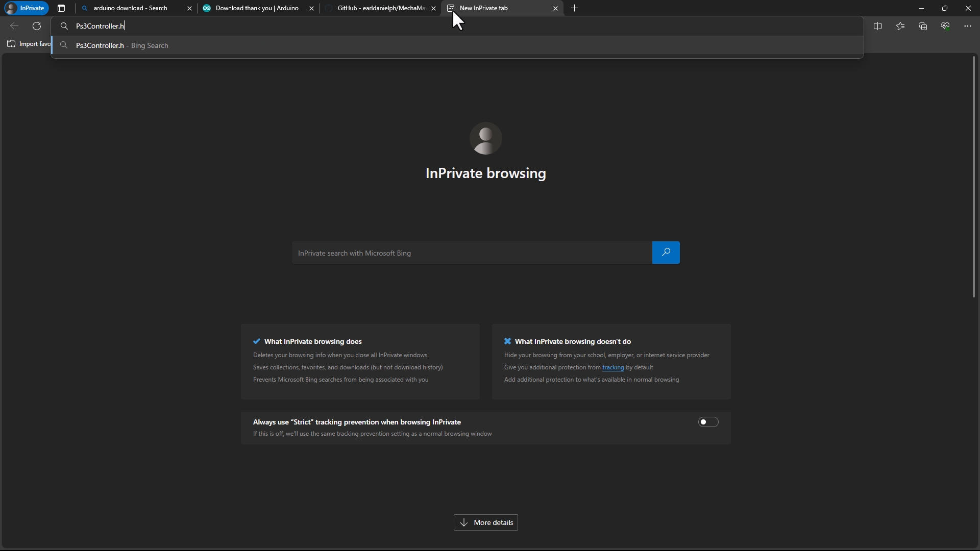This screenshot has width=980, height=551.
Task: Click What InPrivate browsing doesn't do heading
Action: point(573,341)
